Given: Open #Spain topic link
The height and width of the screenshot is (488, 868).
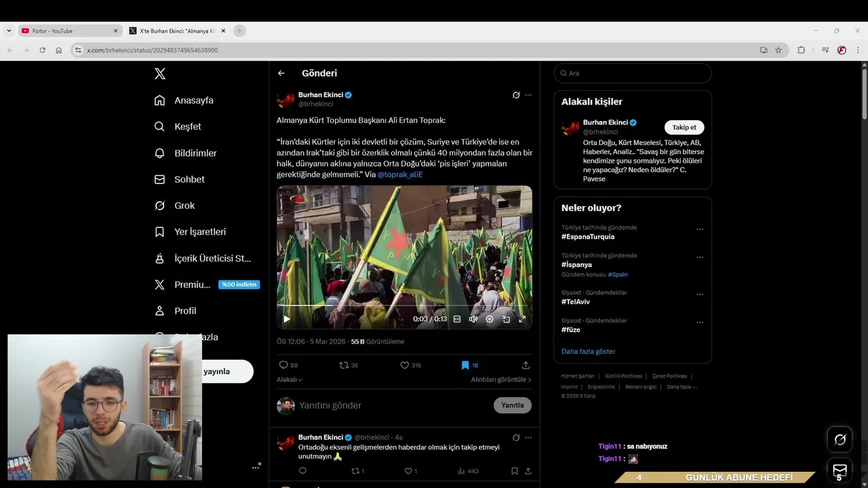Looking at the screenshot, I should pyautogui.click(x=618, y=274).
